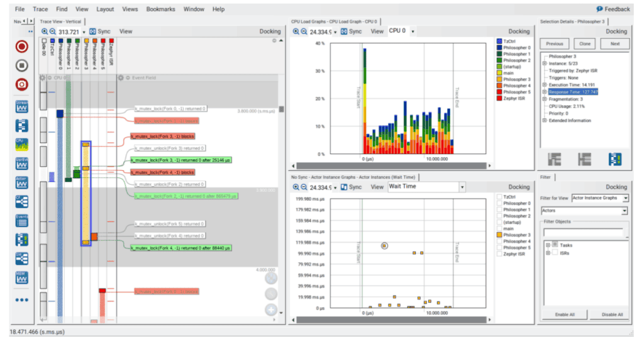This screenshot has width=644, height=346.
Task: Open the Wait Time dropdown
Action: [x=462, y=187]
